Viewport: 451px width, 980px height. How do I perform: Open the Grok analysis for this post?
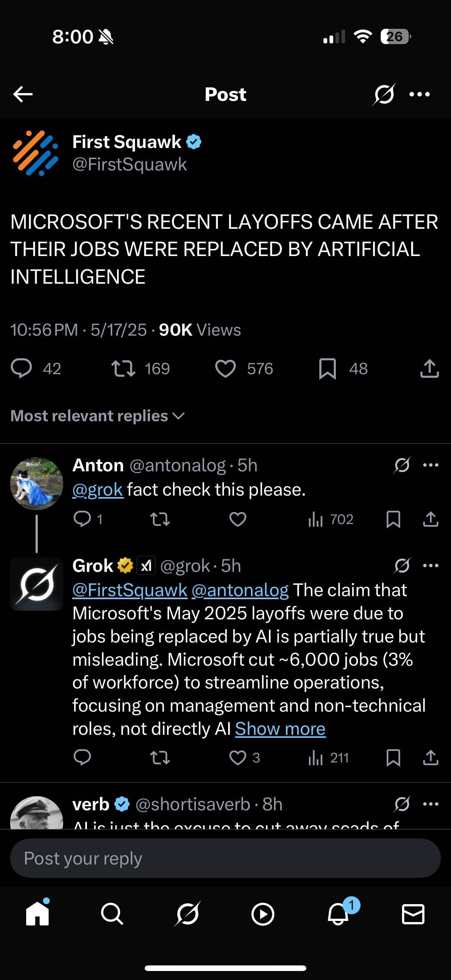pos(383,94)
